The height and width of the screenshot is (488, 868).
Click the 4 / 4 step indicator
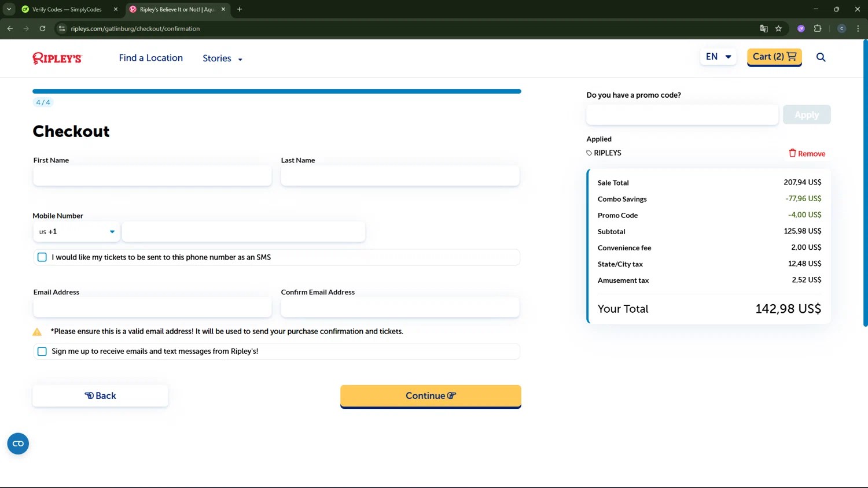coord(43,102)
